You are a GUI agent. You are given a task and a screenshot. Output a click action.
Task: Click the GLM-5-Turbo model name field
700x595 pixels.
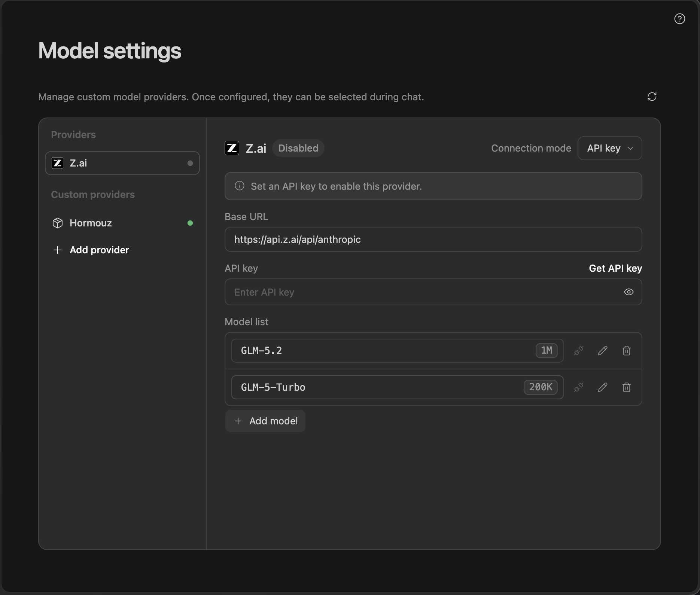[x=398, y=387]
